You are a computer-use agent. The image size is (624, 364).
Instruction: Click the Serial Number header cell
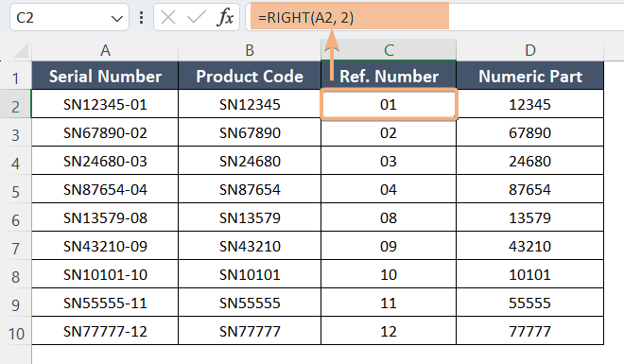105,76
